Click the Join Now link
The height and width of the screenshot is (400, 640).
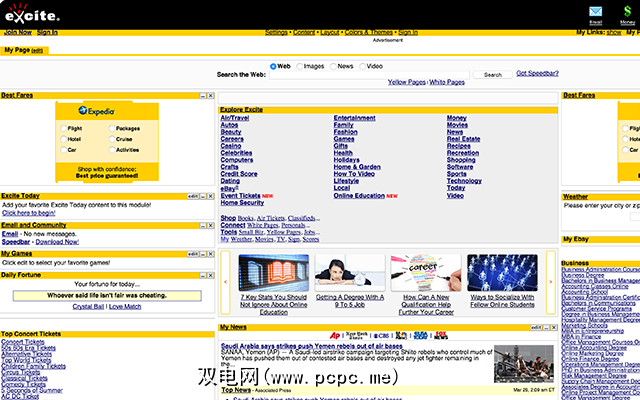[18, 33]
